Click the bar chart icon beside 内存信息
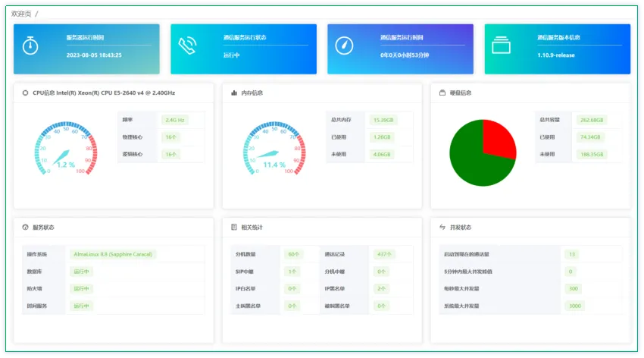Viewport: 644px width, 358px height. (234, 93)
